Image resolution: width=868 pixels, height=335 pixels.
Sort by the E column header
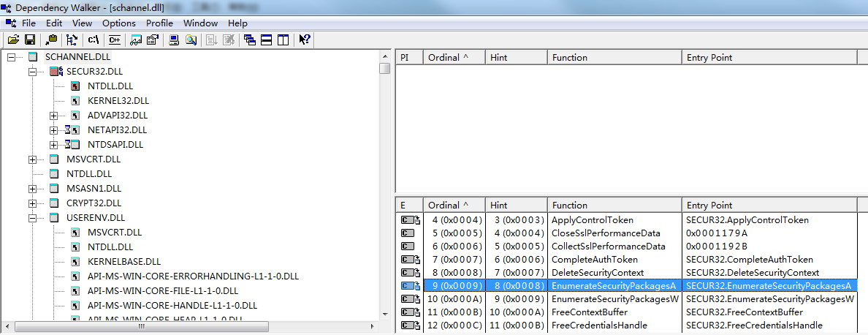410,205
